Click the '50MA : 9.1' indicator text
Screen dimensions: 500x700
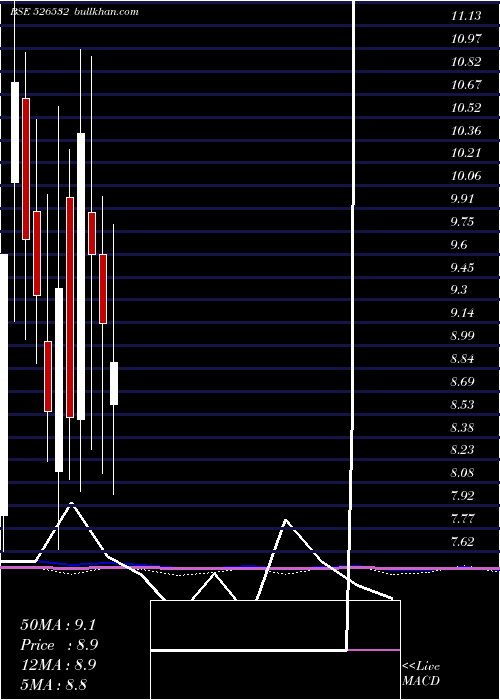pyautogui.click(x=58, y=625)
